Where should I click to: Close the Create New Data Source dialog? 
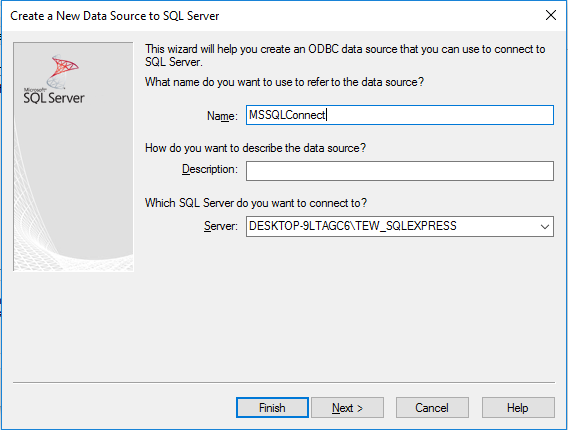coord(551,15)
